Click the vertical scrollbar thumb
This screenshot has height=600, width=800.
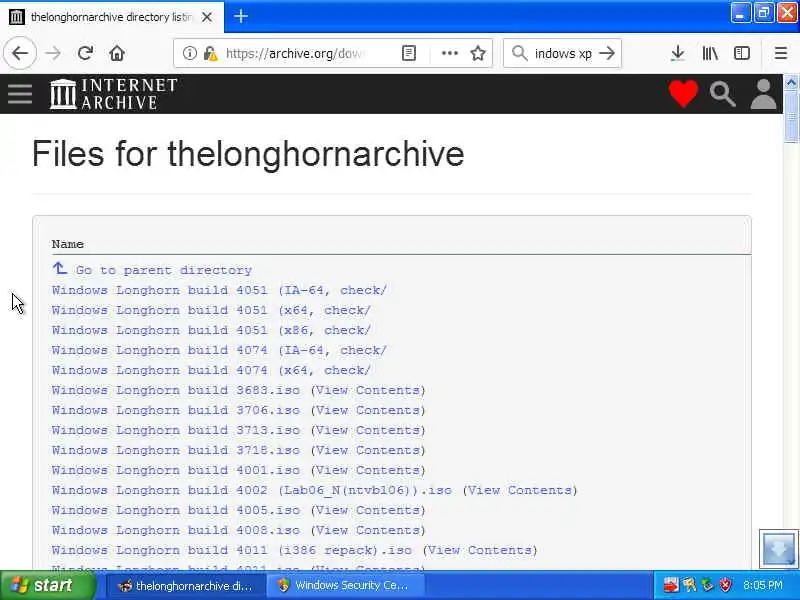coord(791,116)
